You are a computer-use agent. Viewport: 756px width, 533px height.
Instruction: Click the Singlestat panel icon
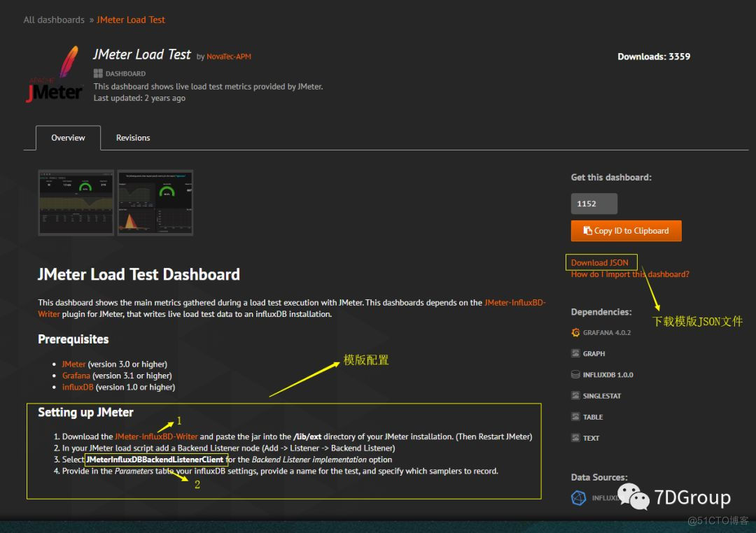click(575, 396)
